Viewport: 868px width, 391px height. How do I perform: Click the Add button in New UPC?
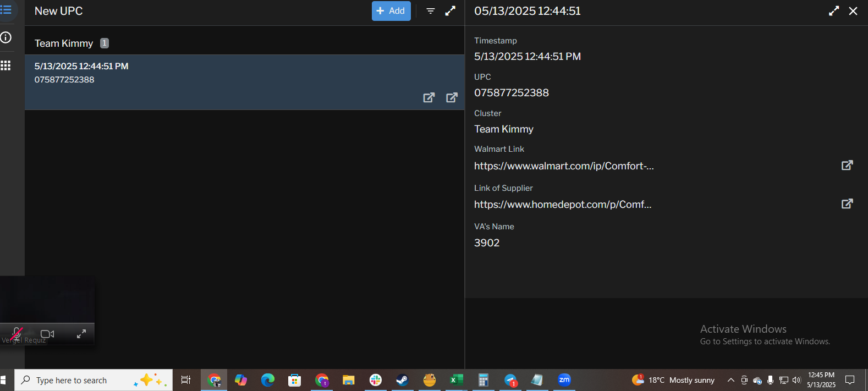click(x=391, y=11)
